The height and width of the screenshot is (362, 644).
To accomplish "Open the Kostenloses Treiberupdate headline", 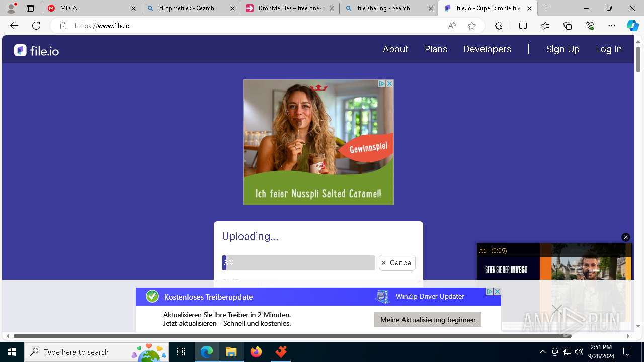I will pos(208,297).
